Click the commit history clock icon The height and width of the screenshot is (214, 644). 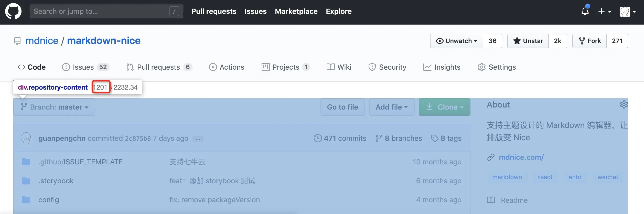pos(318,138)
